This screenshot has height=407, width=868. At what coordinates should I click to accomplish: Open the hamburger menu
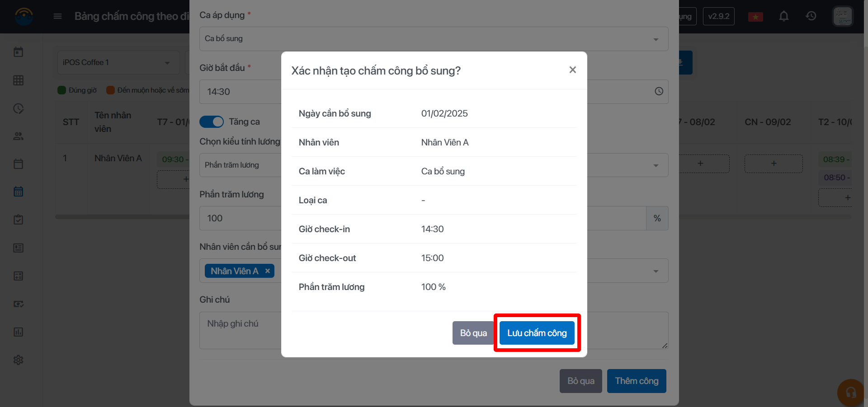tap(57, 17)
